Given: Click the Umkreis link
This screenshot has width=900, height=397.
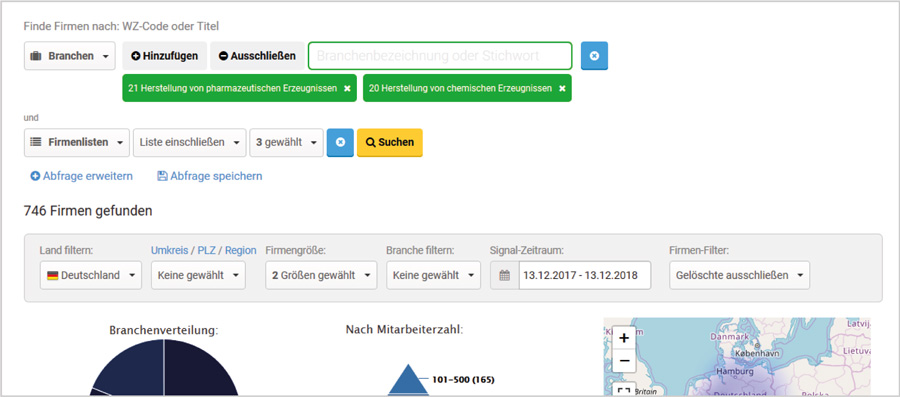Looking at the screenshot, I should [169, 250].
